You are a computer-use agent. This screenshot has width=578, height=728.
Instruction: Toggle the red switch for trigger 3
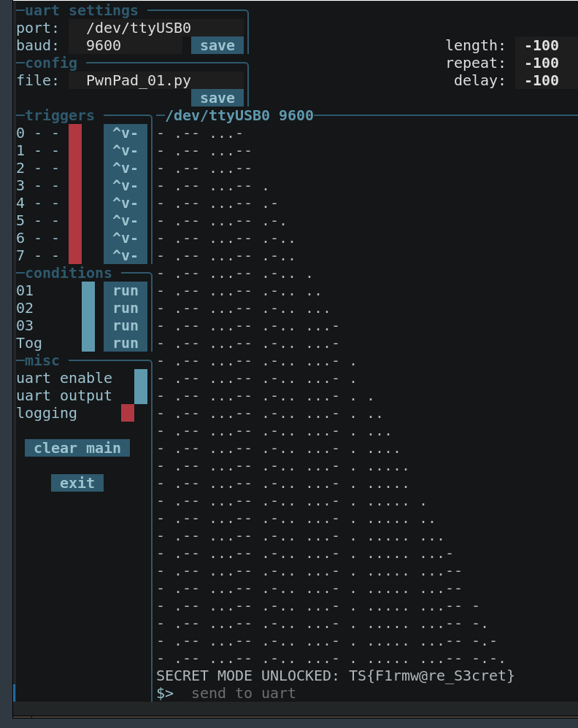75,185
